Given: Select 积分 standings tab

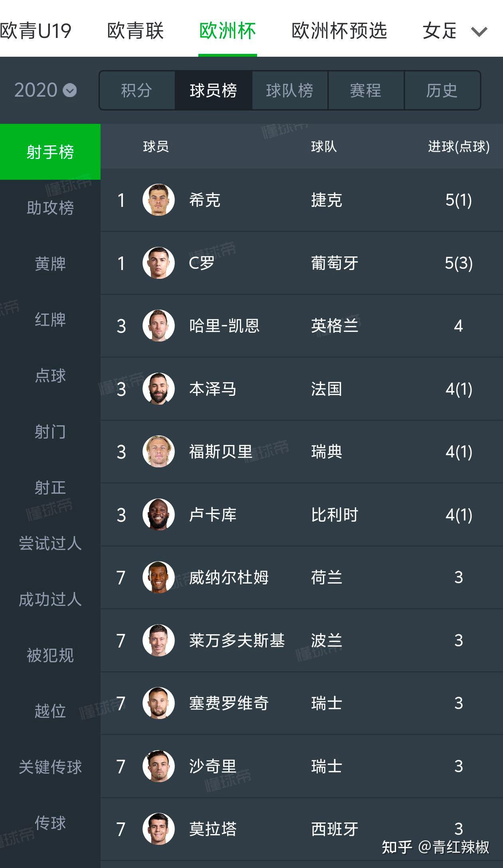Looking at the screenshot, I should pos(137,90).
